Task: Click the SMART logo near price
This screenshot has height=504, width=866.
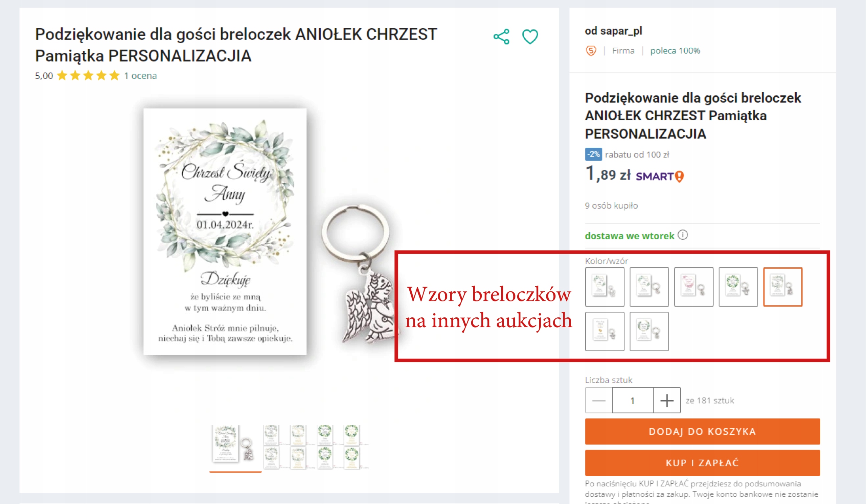Action: click(660, 176)
